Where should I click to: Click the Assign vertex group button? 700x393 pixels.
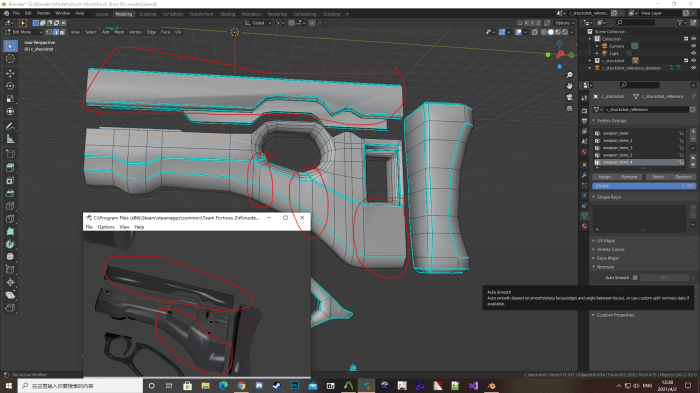[604, 177]
